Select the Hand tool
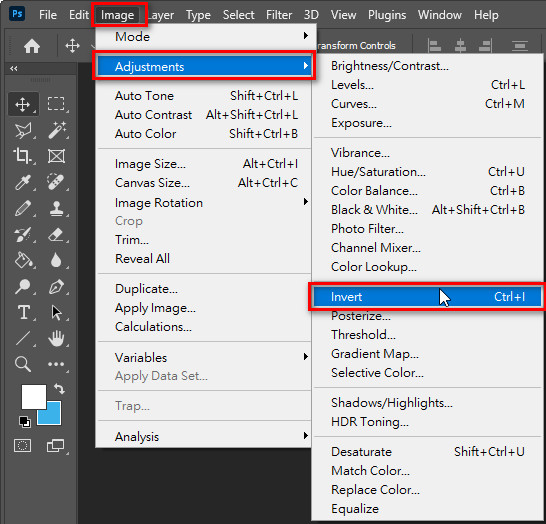The image size is (546, 524). [56, 338]
